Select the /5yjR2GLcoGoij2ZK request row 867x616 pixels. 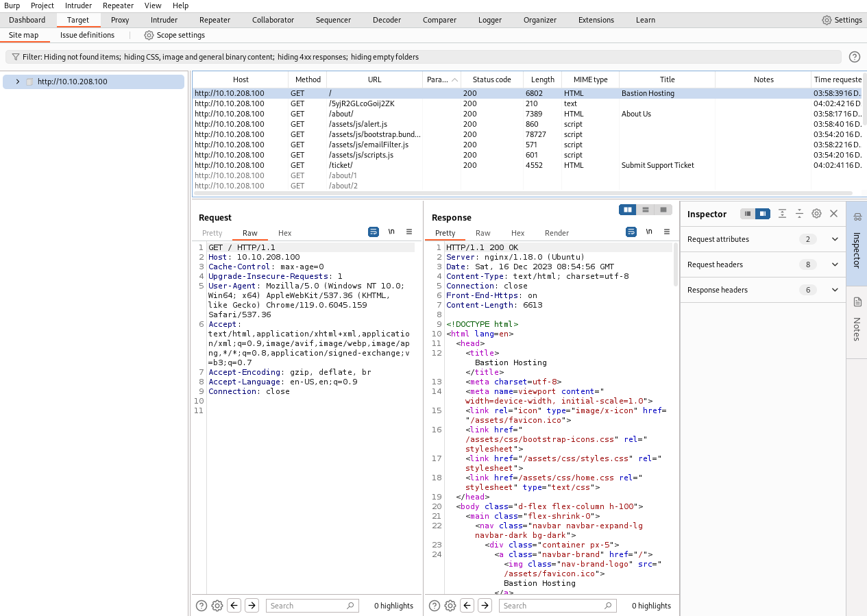click(526, 103)
